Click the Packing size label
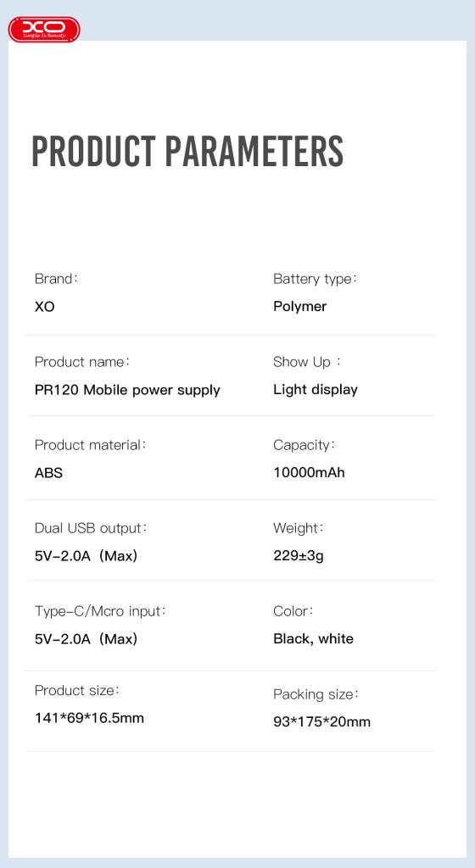Image resolution: width=475 pixels, height=868 pixels. pos(316,695)
